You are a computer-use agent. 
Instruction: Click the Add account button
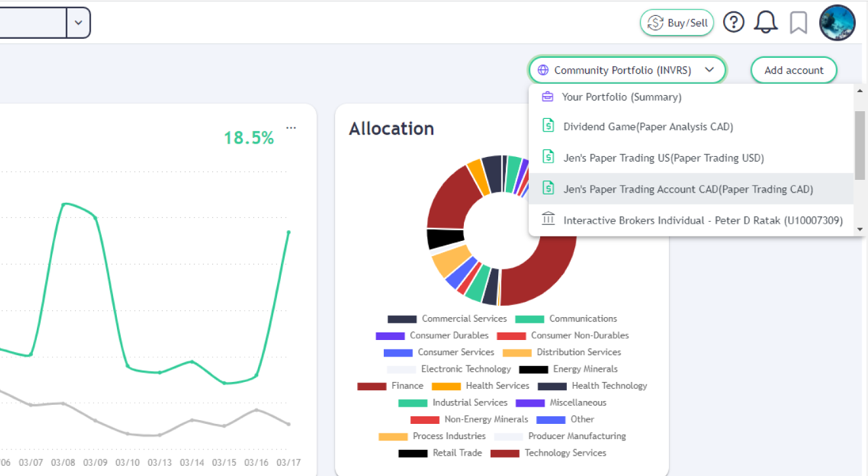pyautogui.click(x=794, y=70)
